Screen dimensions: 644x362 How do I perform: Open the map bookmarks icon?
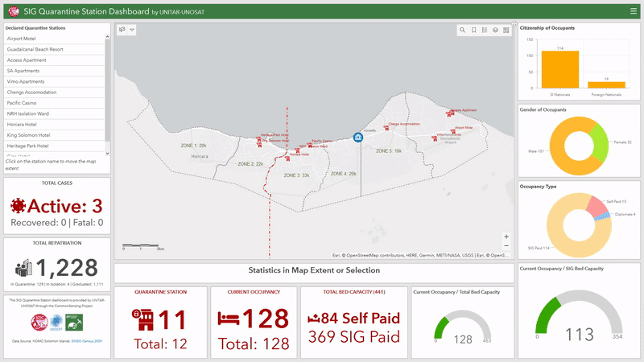click(474, 31)
